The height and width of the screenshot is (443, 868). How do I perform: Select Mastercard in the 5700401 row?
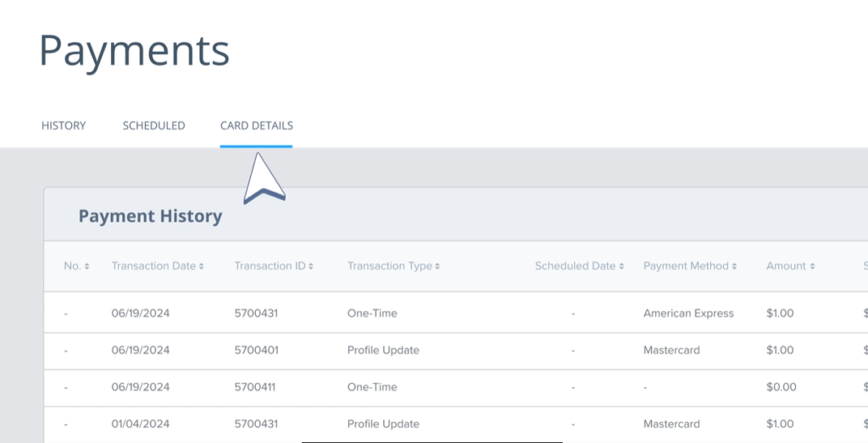[x=671, y=350]
